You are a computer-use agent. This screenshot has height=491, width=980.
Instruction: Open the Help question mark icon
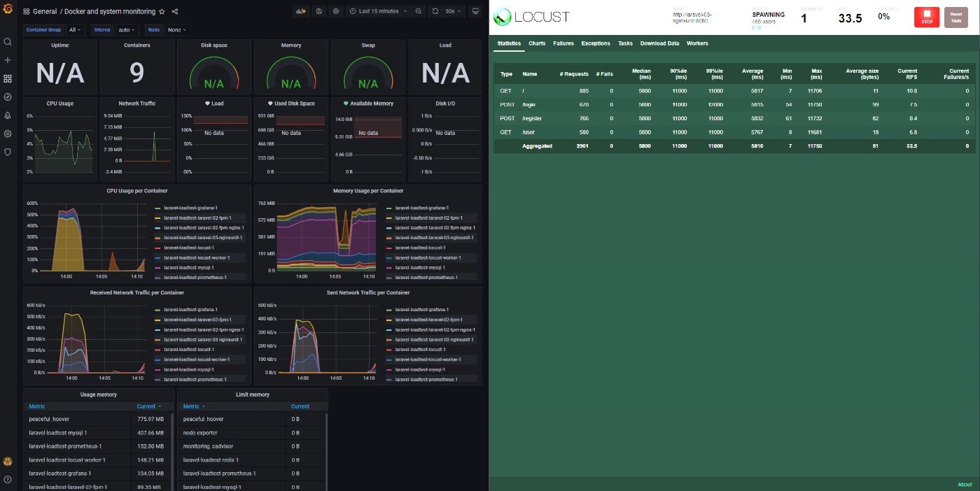(x=8, y=479)
